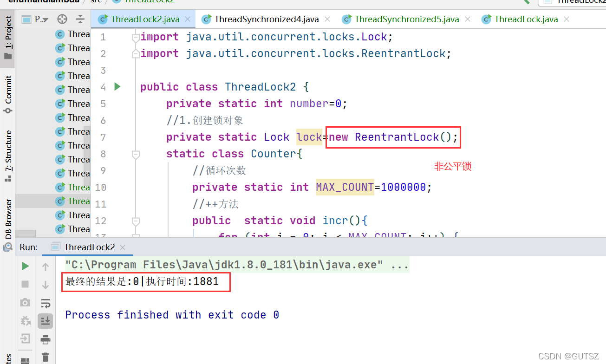Collapse the Counter class fold on line 8
Screen dimensions: 606x364
pos(136,154)
